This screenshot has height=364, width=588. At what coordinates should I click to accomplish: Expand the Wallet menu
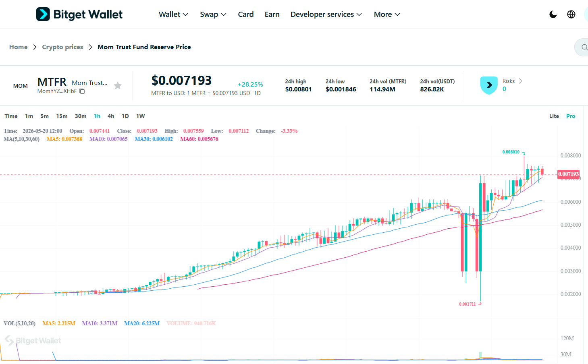click(173, 14)
